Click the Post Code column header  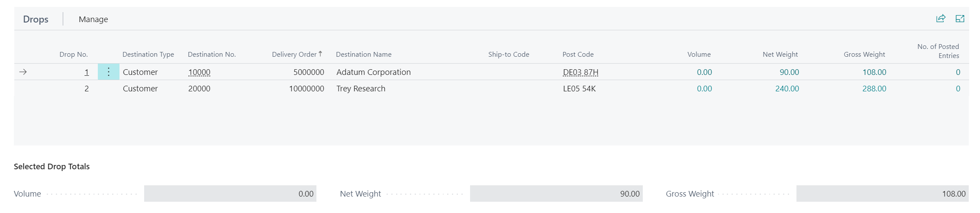(578, 55)
